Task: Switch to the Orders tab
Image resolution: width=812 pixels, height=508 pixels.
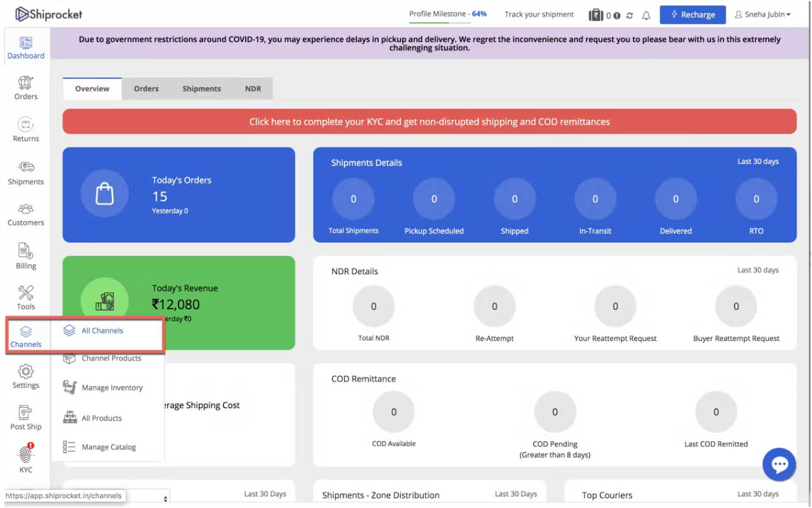Action: pyautogui.click(x=146, y=88)
